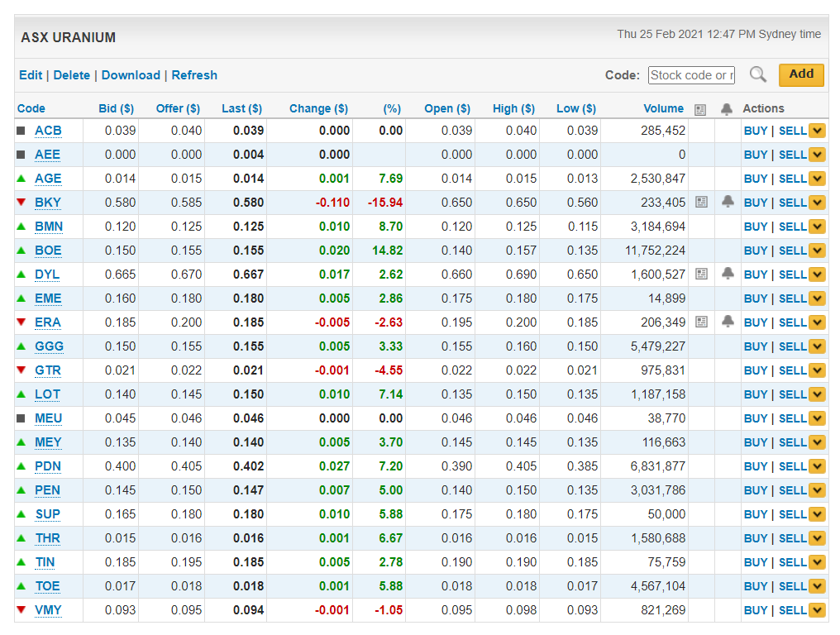Click BUY for ERA
The width and height of the screenshot is (840, 635).
[756, 322]
